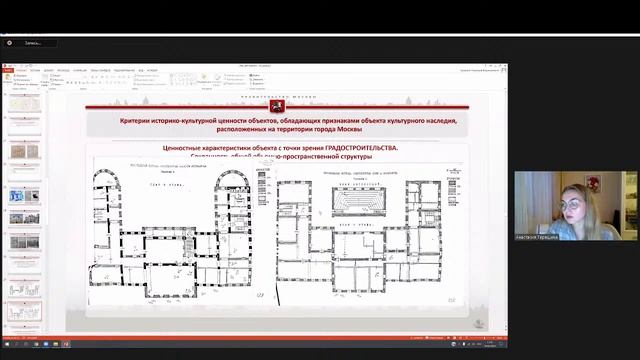
Task: Open the Arrange objects tool
Action: point(204,79)
